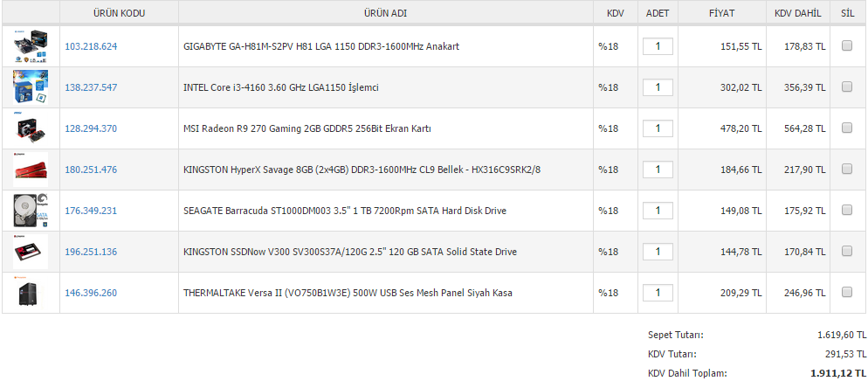Open the Thermaltake Versa case thumbnail

[31, 293]
